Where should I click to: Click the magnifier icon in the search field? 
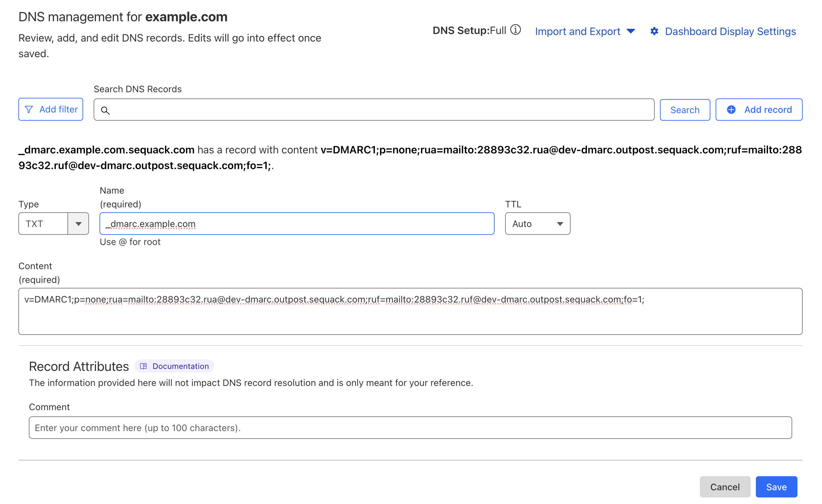pos(106,110)
